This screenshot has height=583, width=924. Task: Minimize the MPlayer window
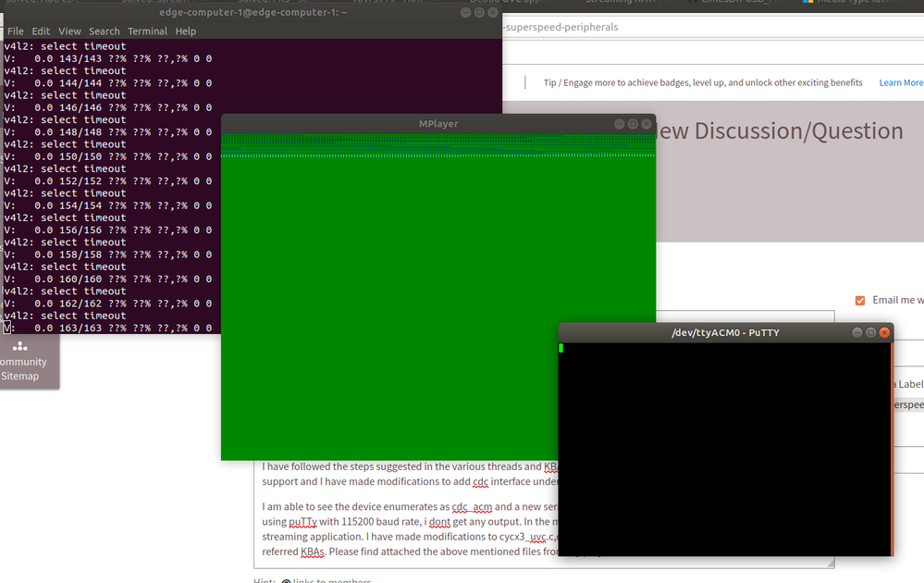click(619, 124)
